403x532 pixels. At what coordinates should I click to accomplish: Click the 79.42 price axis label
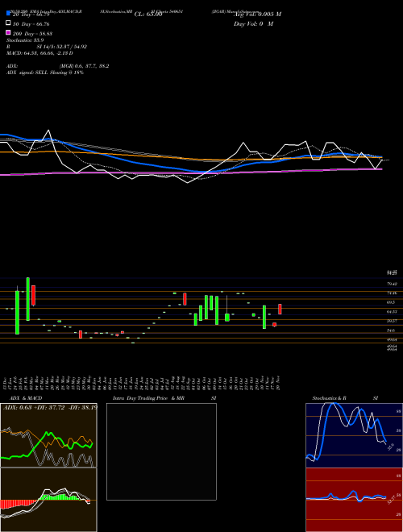coord(392,284)
